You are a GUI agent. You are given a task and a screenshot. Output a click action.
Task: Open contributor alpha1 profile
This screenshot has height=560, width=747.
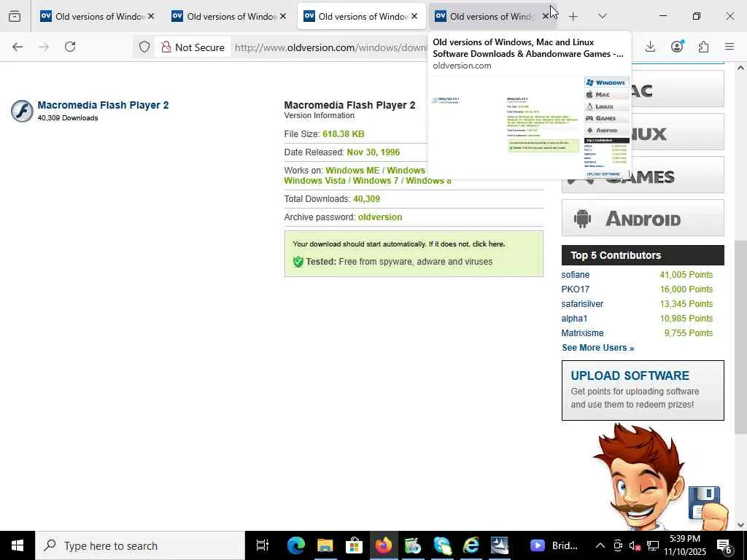tap(574, 318)
